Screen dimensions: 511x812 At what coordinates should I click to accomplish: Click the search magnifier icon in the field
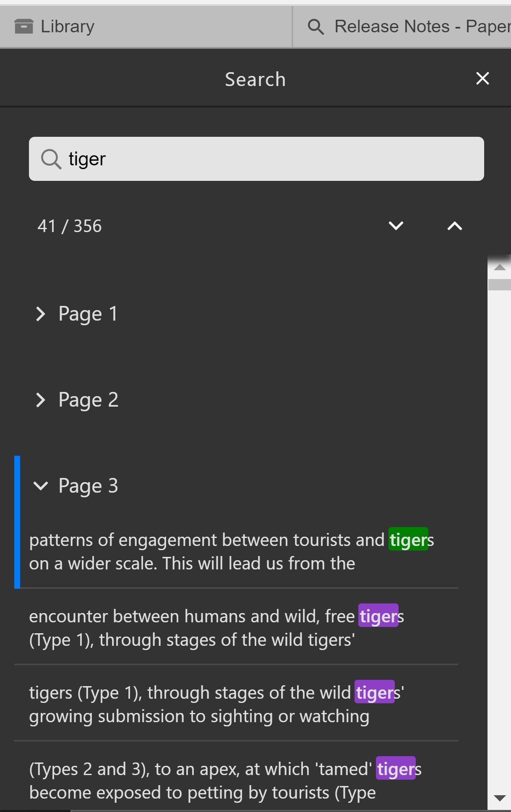point(51,159)
